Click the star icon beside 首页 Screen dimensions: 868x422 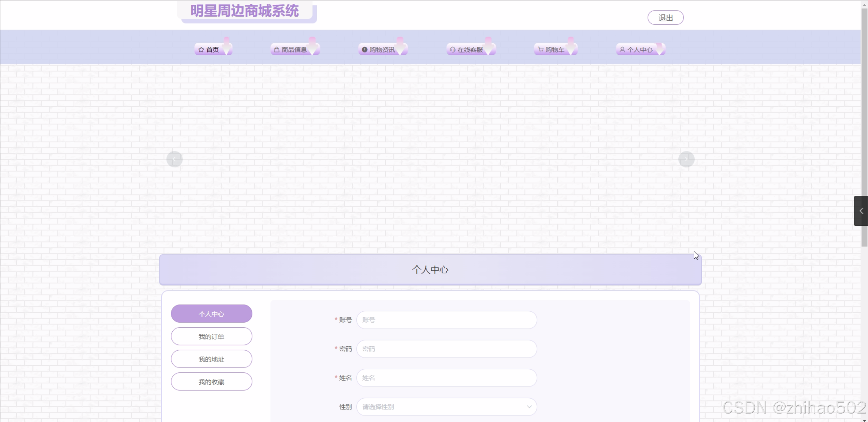pos(201,50)
